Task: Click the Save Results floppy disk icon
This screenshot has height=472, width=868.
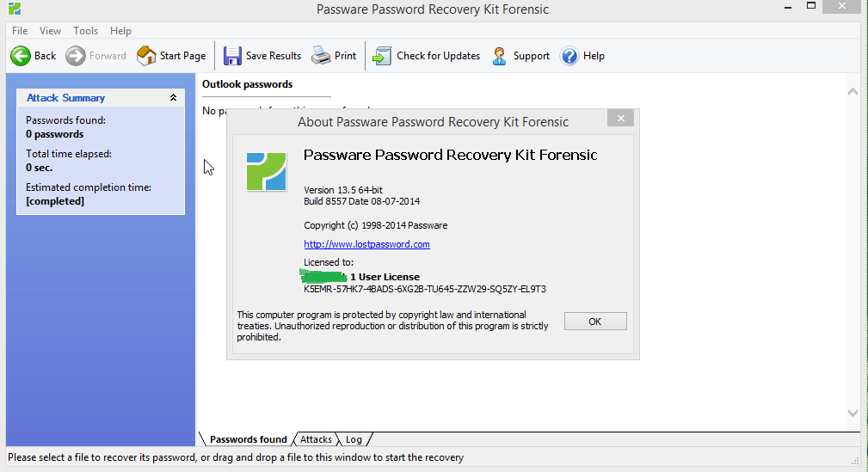Action: 232,56
